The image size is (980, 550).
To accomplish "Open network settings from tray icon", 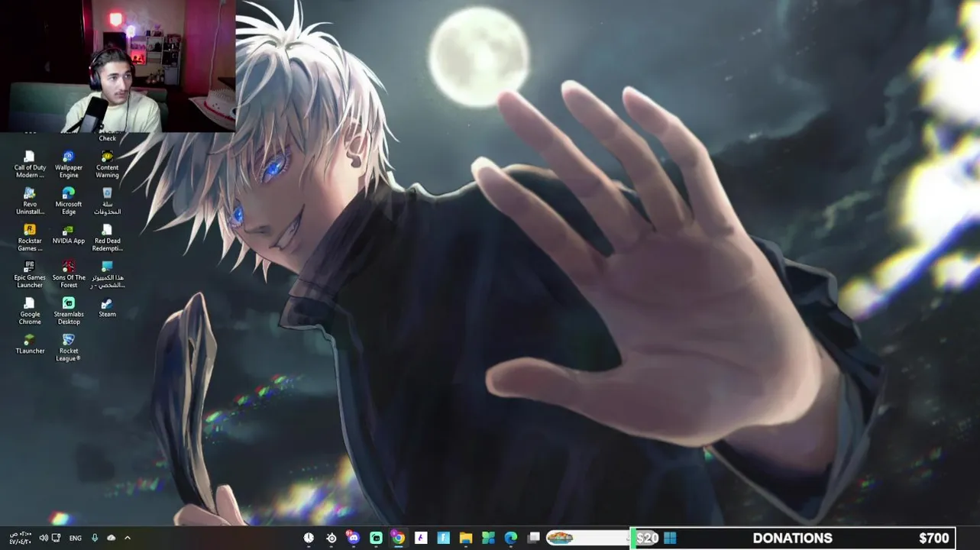I will click(56, 538).
